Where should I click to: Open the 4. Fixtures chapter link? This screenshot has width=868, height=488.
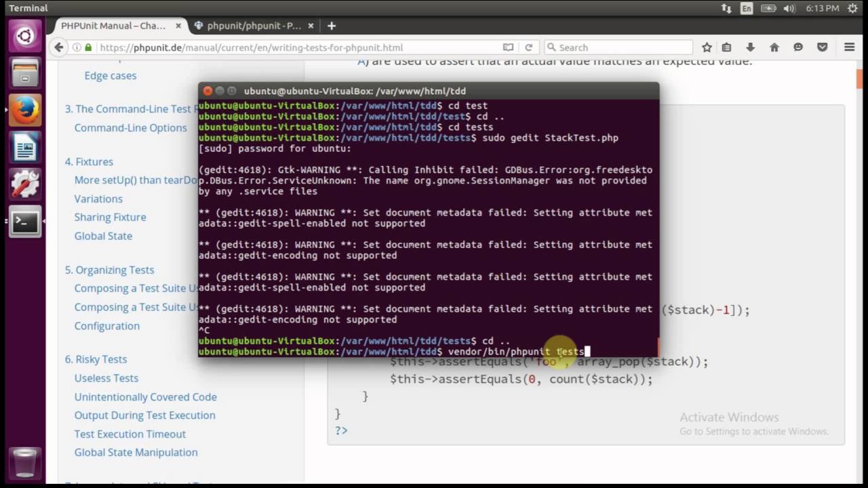click(89, 161)
